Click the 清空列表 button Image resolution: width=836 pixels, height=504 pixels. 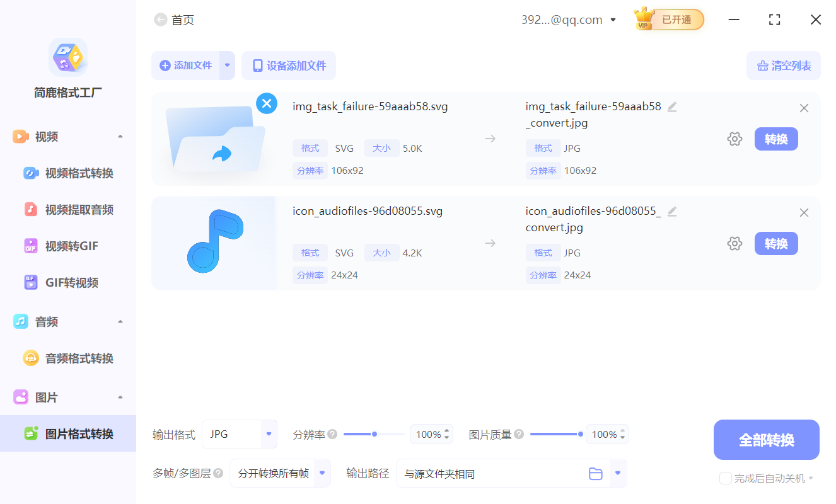pos(784,66)
